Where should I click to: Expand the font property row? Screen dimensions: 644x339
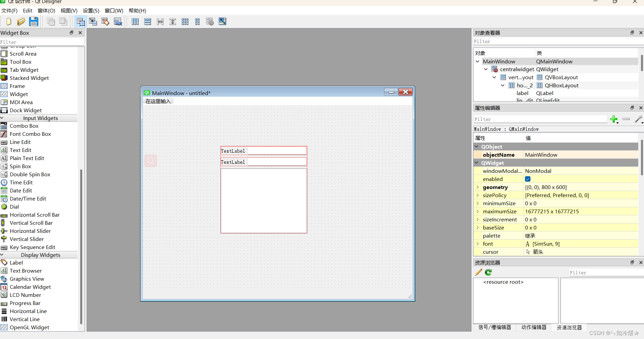click(478, 244)
